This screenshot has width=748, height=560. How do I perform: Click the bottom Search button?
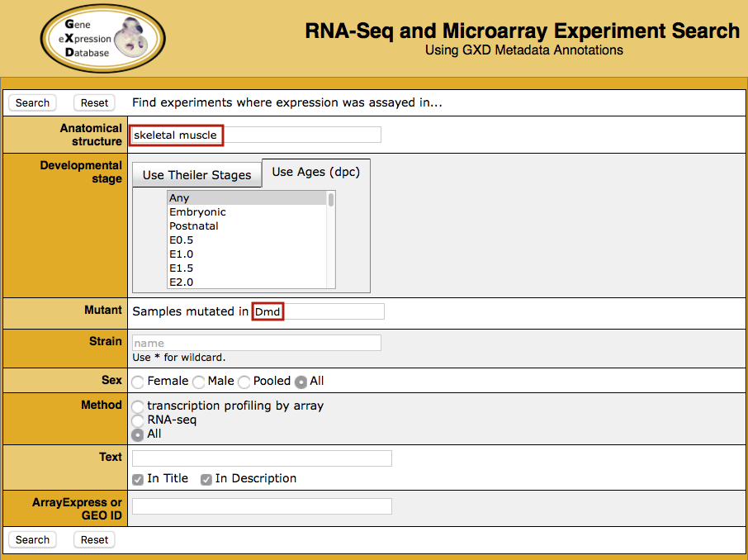32,539
